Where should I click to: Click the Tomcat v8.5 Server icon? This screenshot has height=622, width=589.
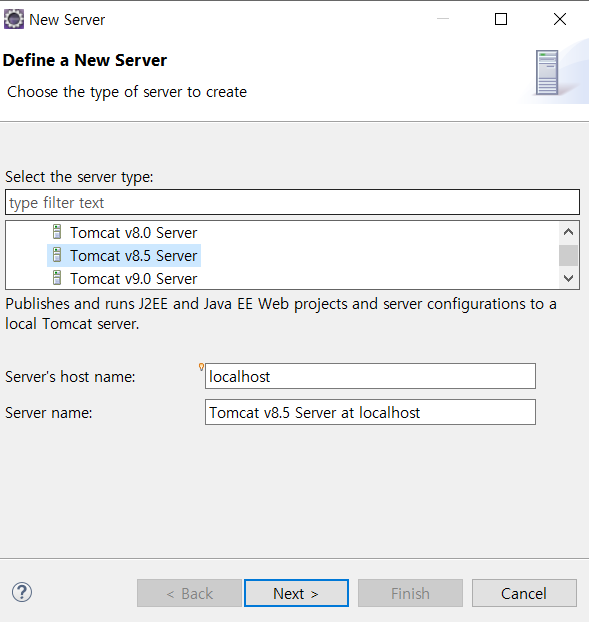click(x=57, y=255)
